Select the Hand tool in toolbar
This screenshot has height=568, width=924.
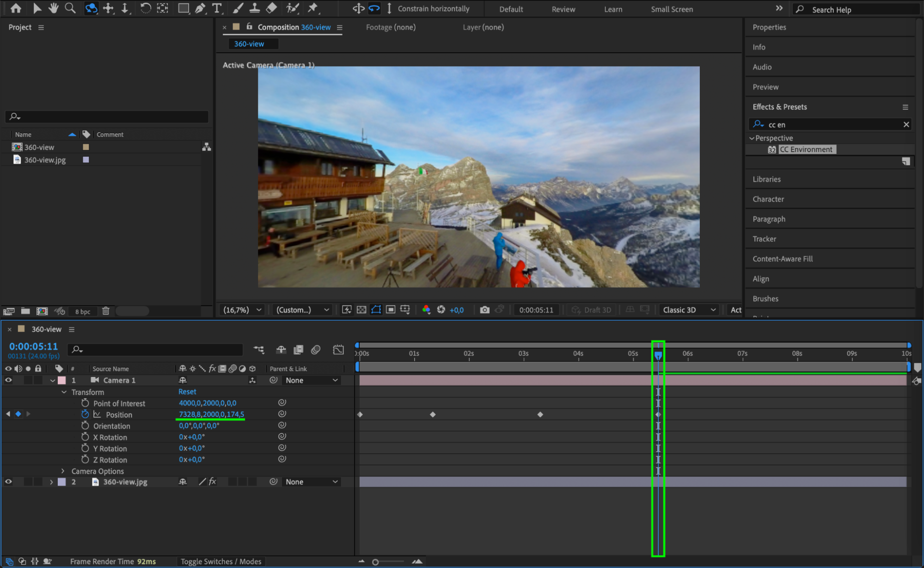(54, 8)
